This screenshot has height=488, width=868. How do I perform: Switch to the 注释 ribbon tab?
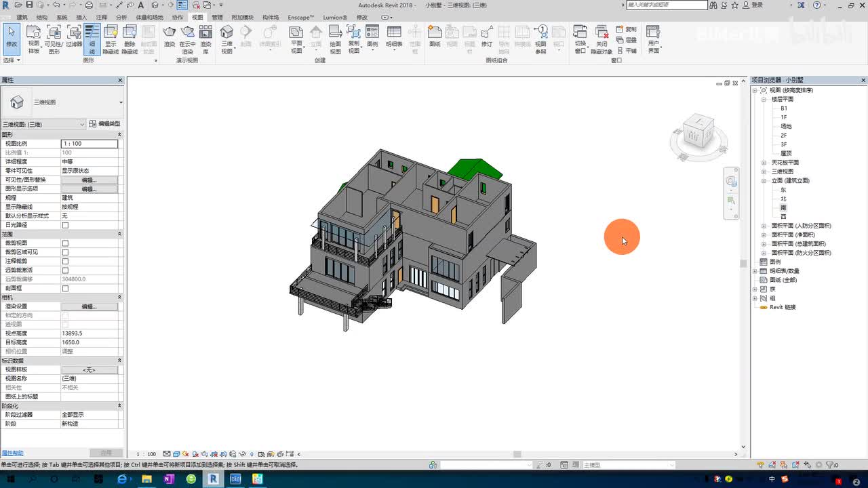pyautogui.click(x=102, y=18)
